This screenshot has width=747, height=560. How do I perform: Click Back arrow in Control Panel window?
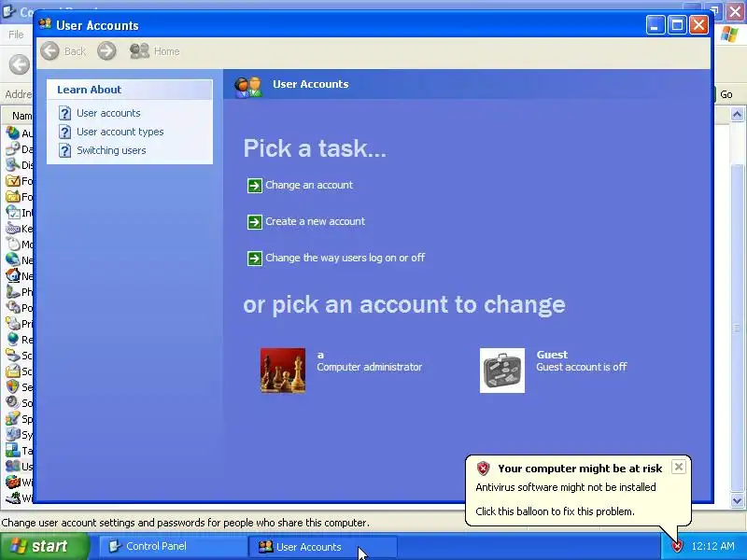(20, 64)
